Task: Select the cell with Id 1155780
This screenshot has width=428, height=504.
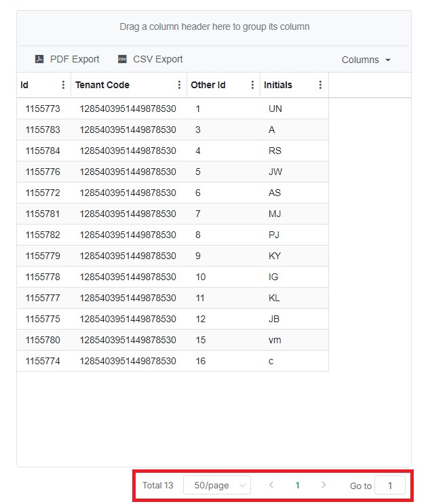Action: click(43, 340)
